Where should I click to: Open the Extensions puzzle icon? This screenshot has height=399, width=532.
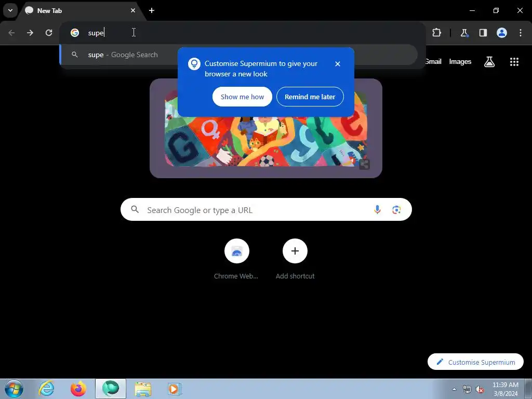pyautogui.click(x=436, y=33)
